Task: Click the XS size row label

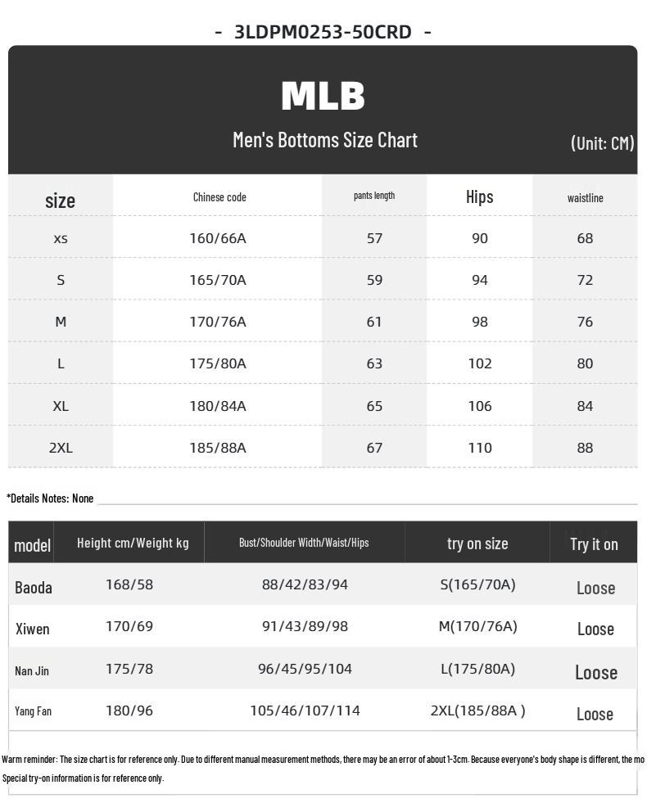Action: point(61,238)
